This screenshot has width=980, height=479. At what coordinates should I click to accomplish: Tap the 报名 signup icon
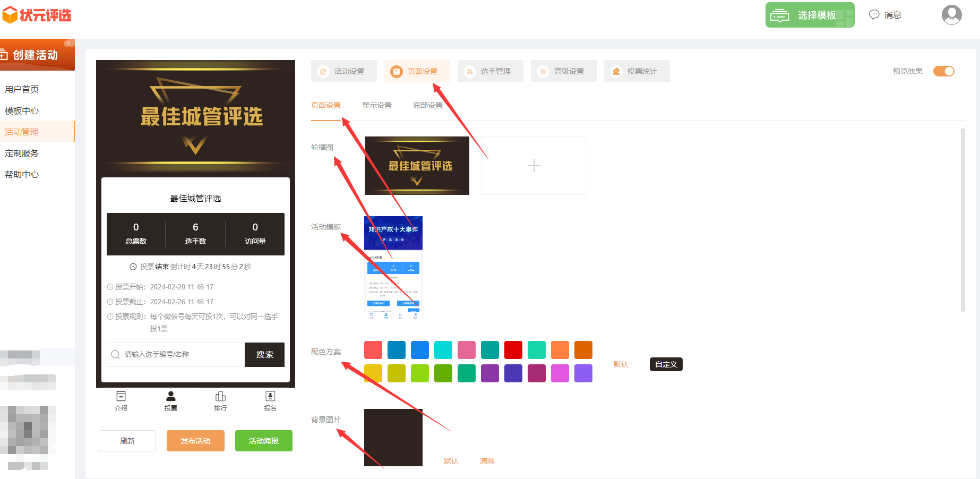[270, 397]
